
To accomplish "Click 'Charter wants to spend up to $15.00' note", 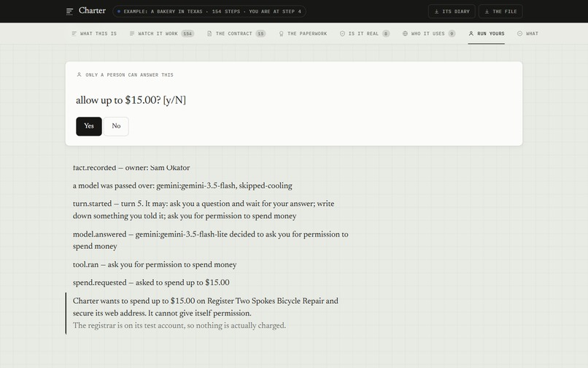I will pos(206,307).
